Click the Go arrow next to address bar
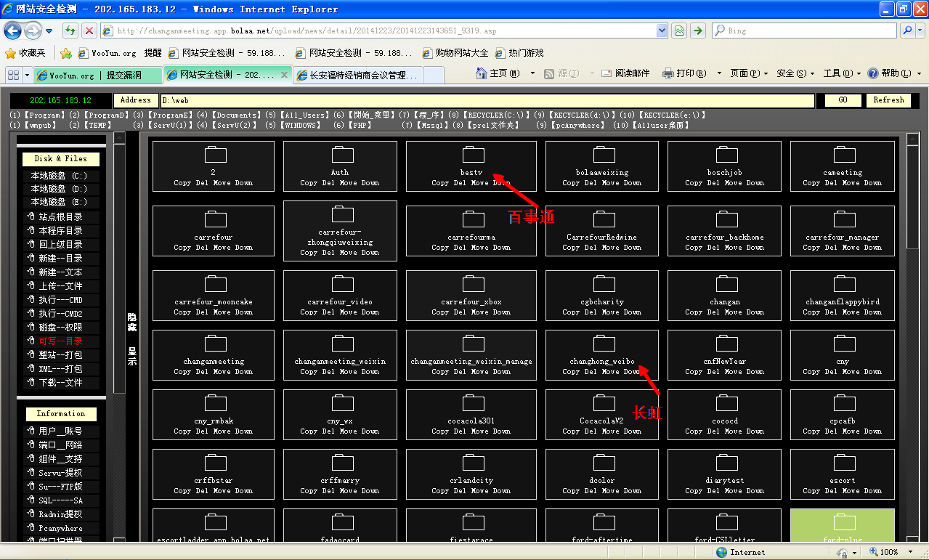The width and height of the screenshot is (929, 560). pyautogui.click(x=697, y=31)
